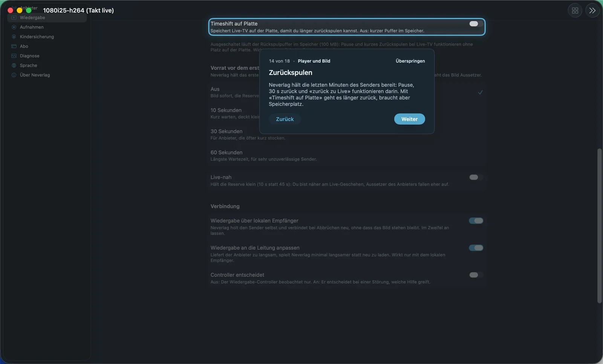Image resolution: width=603 pixels, height=364 pixels.
Task: Click the Diagnose waveform icon
Action: [14, 56]
